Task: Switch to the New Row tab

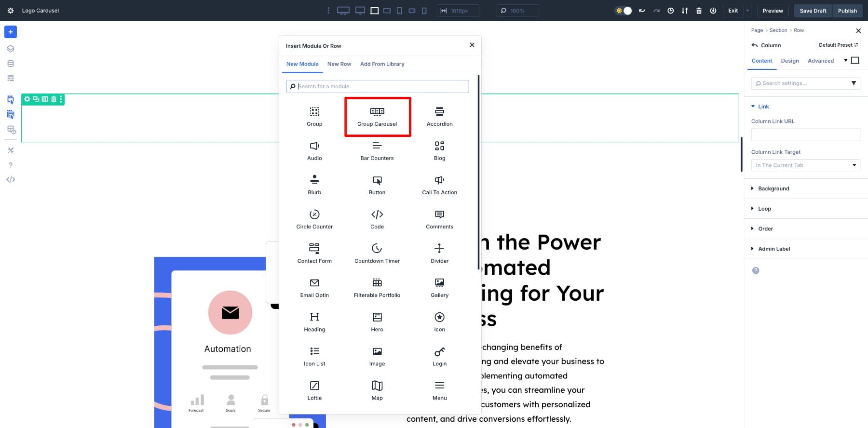Action: click(x=339, y=64)
